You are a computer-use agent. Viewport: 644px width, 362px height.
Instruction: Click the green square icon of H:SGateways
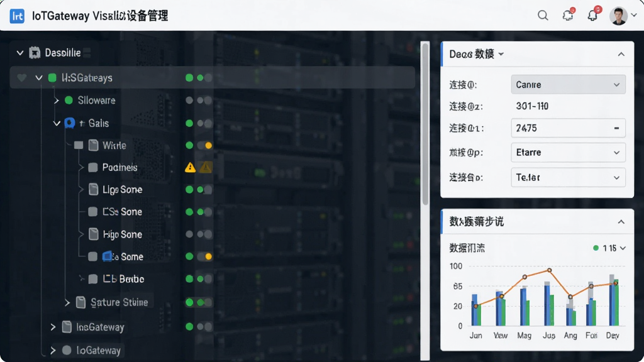coord(52,77)
